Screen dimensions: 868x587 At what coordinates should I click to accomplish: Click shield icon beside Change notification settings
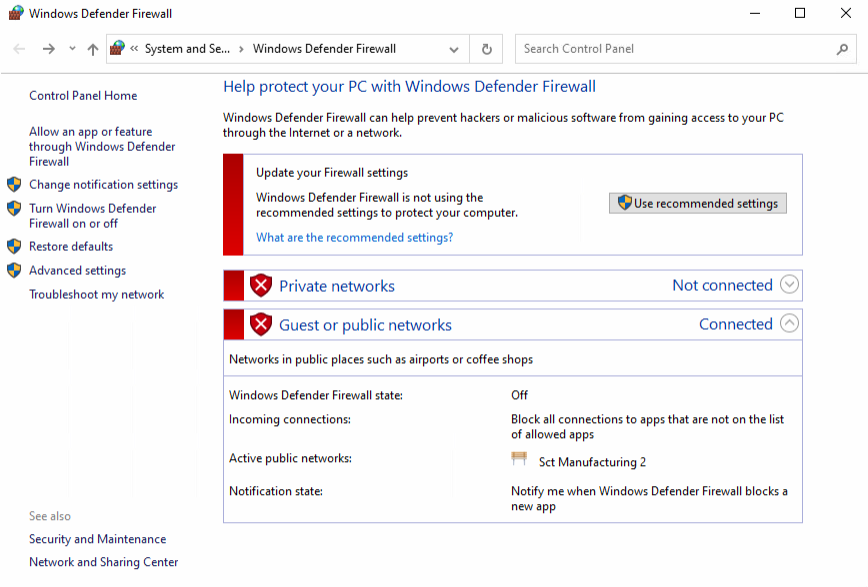click(x=14, y=184)
